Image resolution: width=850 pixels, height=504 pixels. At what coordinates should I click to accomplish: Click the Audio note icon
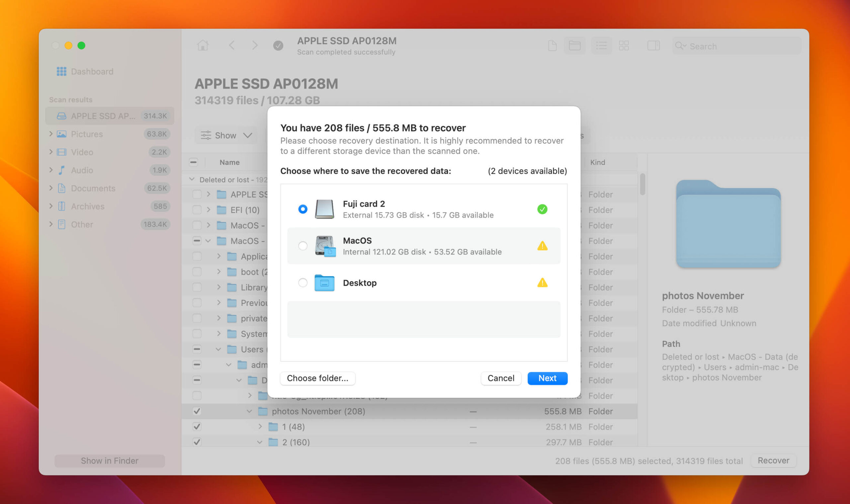(x=61, y=170)
